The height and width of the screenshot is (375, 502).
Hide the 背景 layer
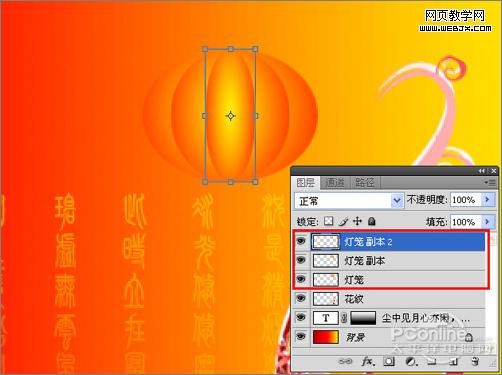[301, 337]
